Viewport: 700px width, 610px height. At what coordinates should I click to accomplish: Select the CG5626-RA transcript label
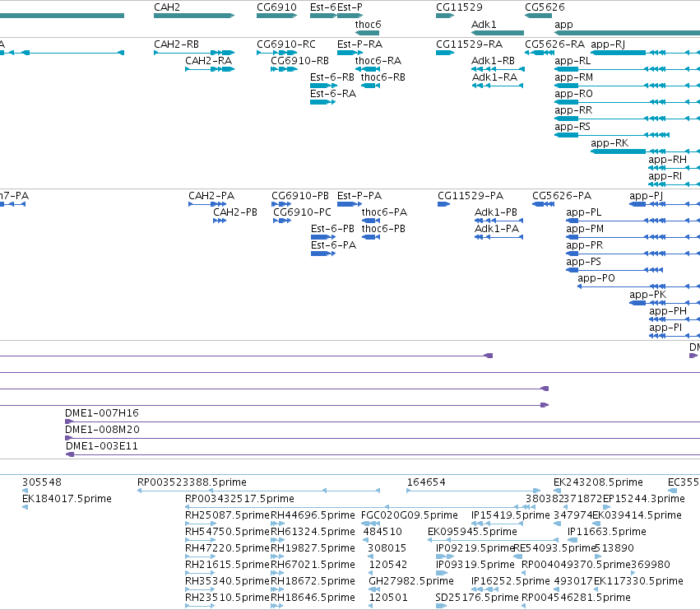[555, 44]
